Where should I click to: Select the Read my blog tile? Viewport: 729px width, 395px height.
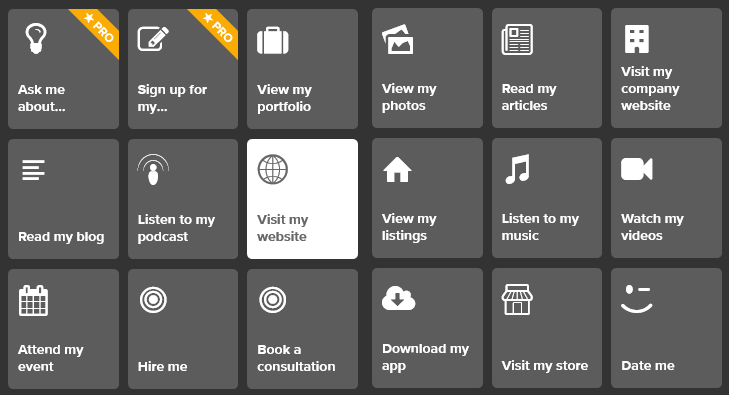click(63, 198)
